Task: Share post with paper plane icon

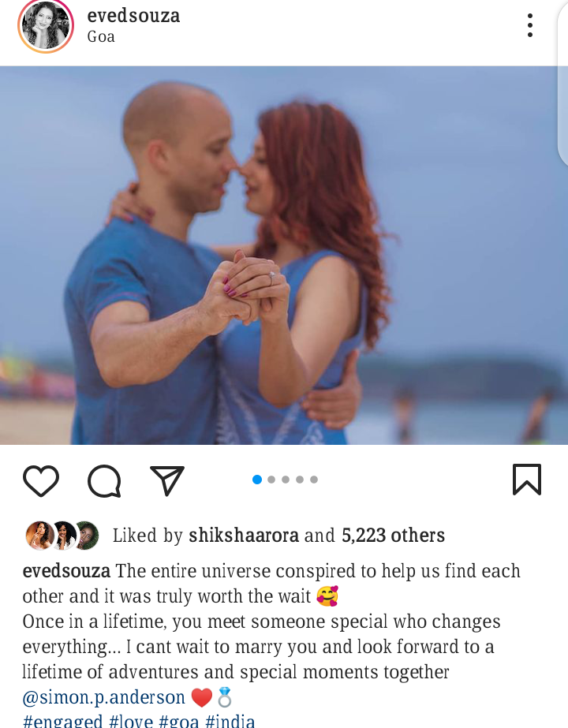Action: [167, 480]
